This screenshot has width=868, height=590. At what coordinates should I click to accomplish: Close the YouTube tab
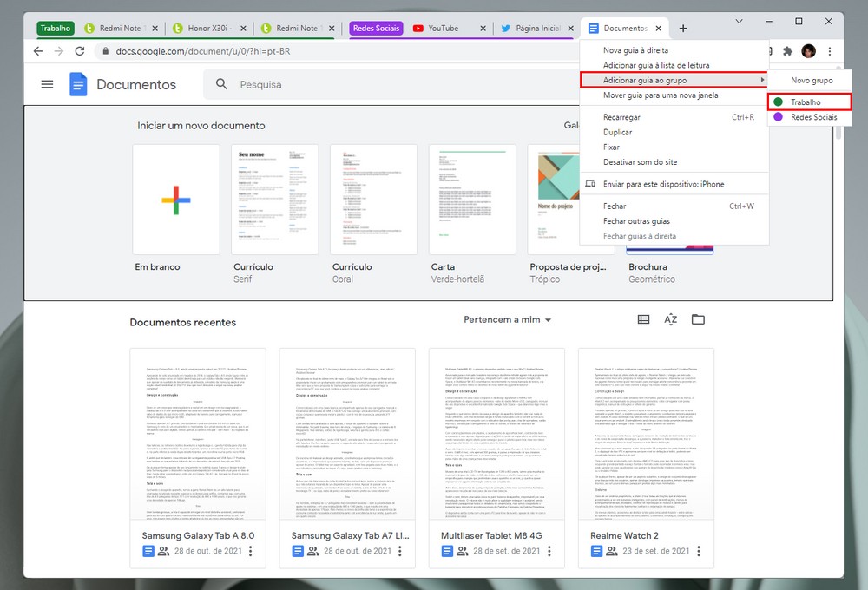[483, 29]
